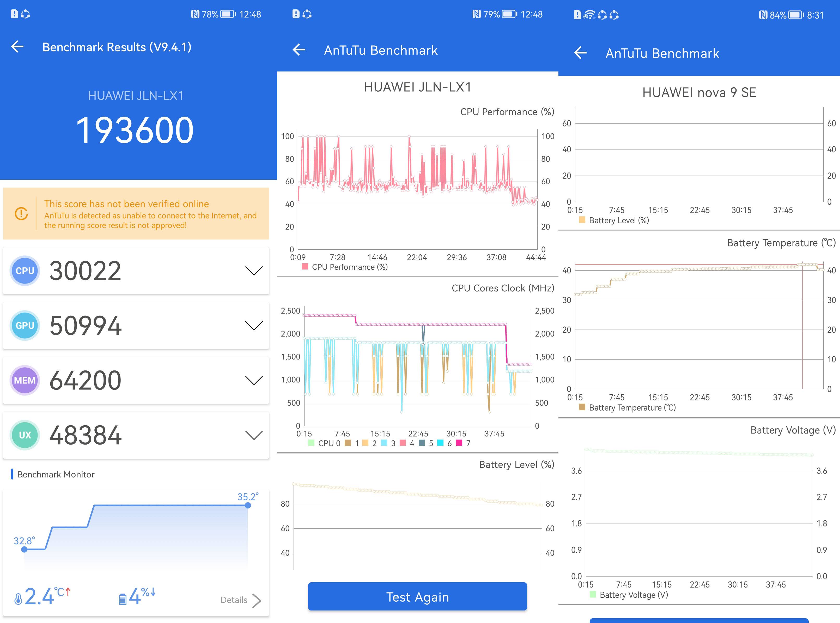Image resolution: width=840 pixels, height=623 pixels.
Task: Tap the HUAWEI nova 9 SE device name
Action: coord(699,92)
